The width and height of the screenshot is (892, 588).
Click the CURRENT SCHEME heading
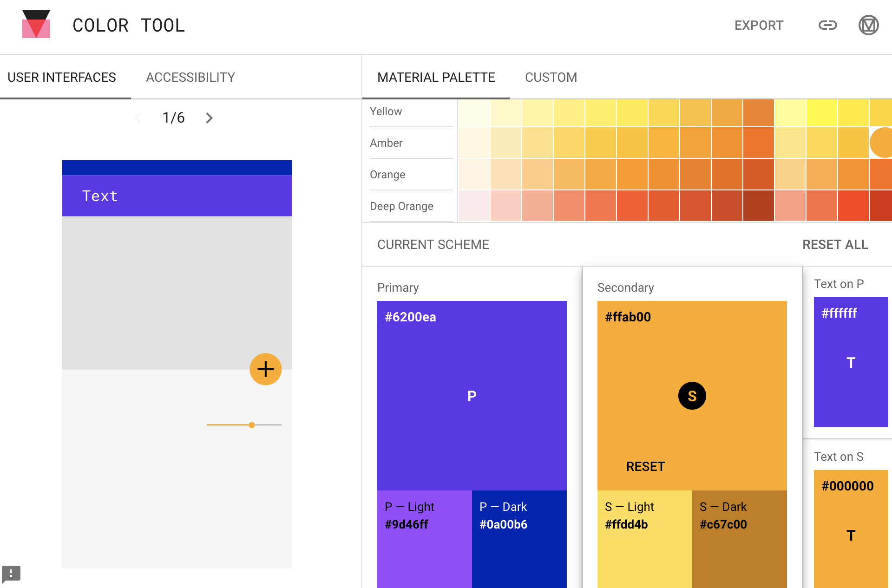433,245
